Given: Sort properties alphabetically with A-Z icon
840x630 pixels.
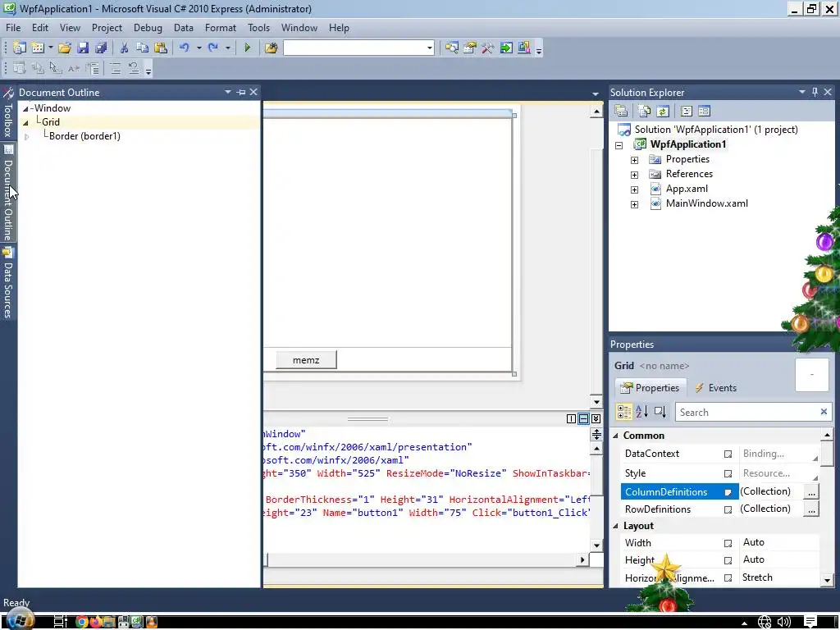Looking at the screenshot, I should pos(641,412).
